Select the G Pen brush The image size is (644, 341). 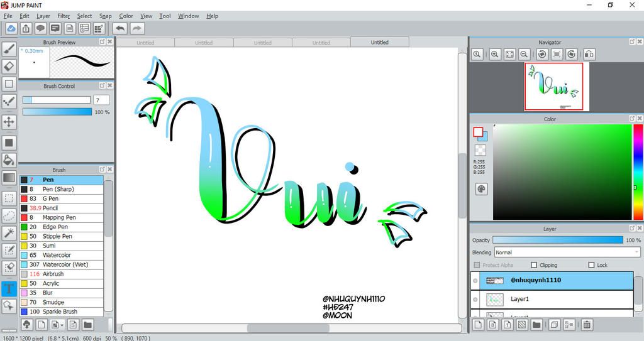pyautogui.click(x=62, y=198)
